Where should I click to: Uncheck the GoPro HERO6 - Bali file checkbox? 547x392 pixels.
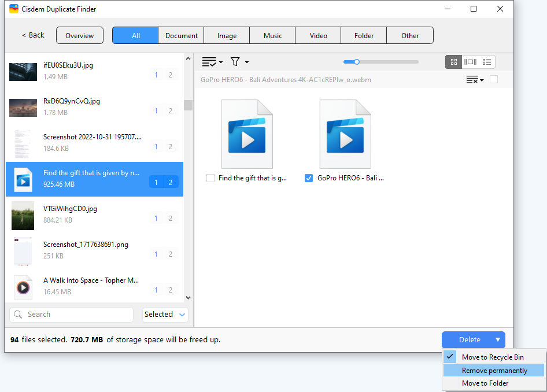pos(309,179)
